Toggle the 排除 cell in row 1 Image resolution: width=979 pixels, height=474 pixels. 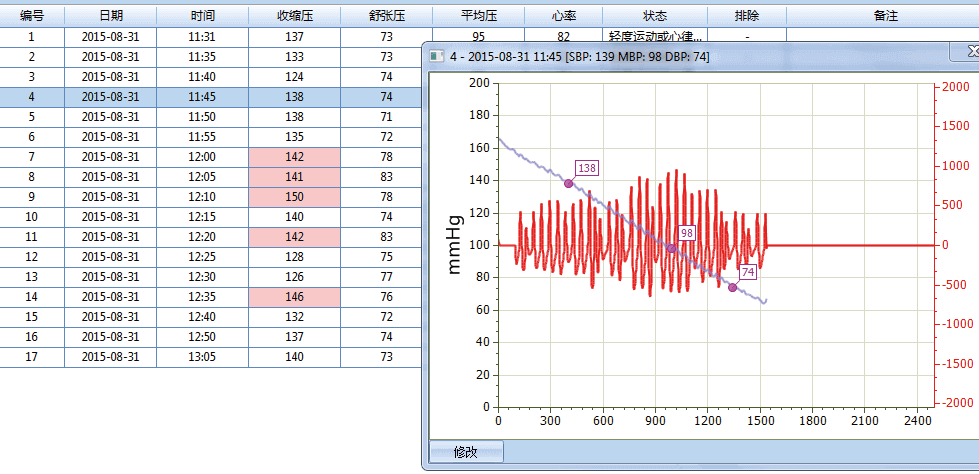click(x=746, y=37)
